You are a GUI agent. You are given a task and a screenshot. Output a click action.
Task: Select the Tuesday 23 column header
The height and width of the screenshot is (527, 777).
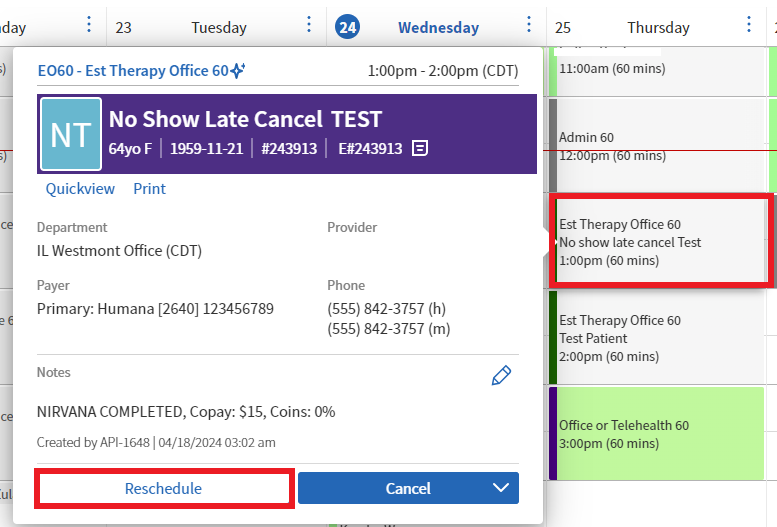tap(181, 27)
